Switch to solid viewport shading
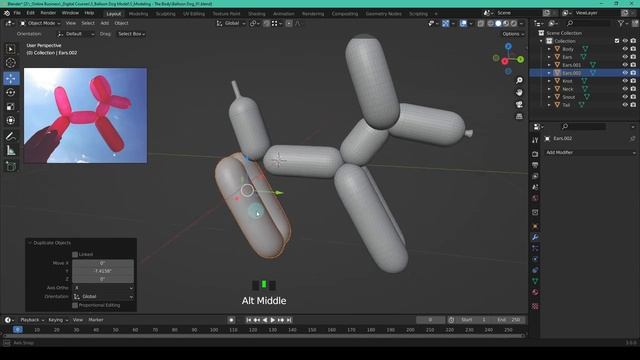The image size is (640, 360). tap(498, 23)
